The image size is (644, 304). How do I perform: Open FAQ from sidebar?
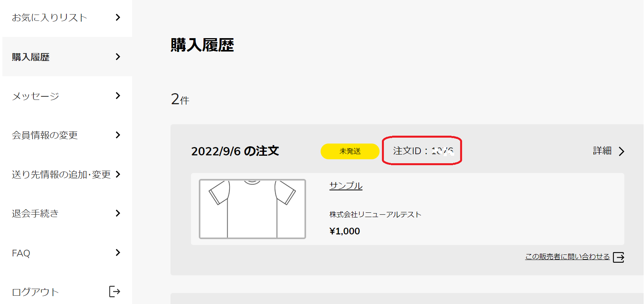(21, 253)
